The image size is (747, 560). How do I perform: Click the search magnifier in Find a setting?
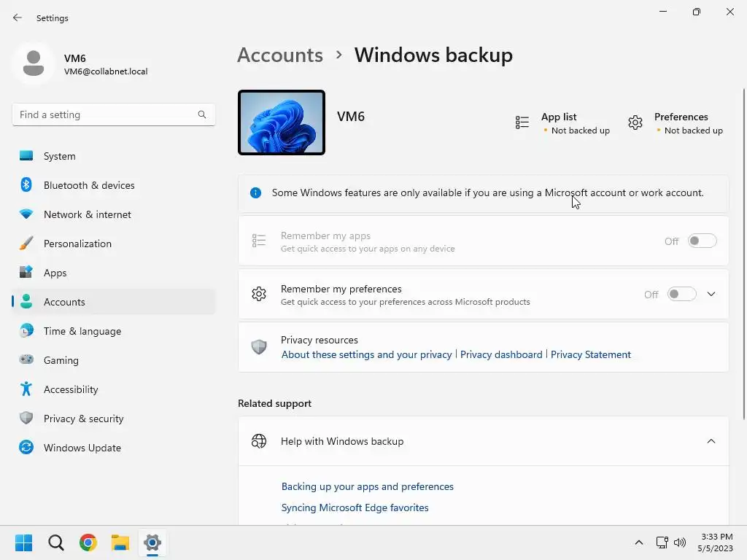click(202, 114)
